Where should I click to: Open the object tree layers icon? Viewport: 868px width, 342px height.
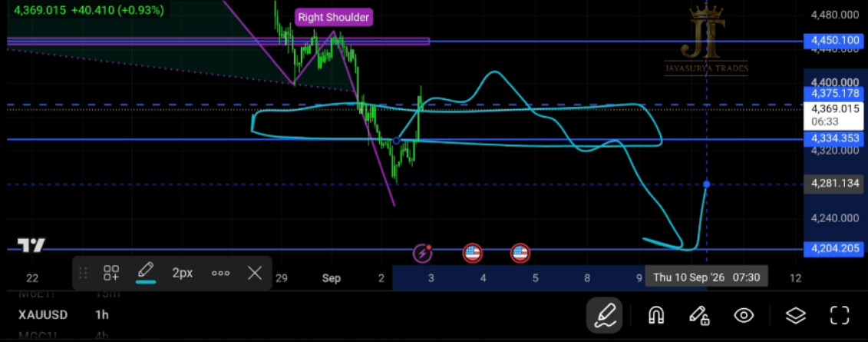(796, 316)
